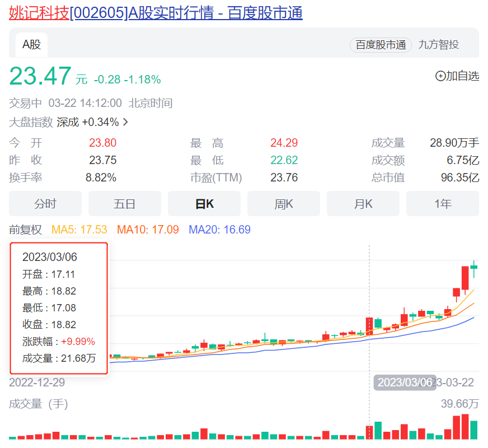Show the 1年 one-year chart
Viewport: 488px width, 448px height.
pos(443,204)
